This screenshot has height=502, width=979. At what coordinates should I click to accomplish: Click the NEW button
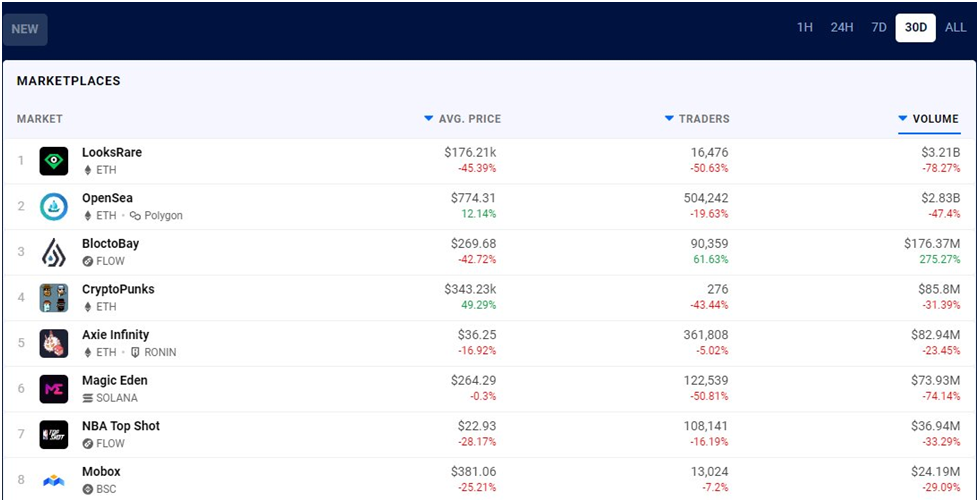(25, 29)
